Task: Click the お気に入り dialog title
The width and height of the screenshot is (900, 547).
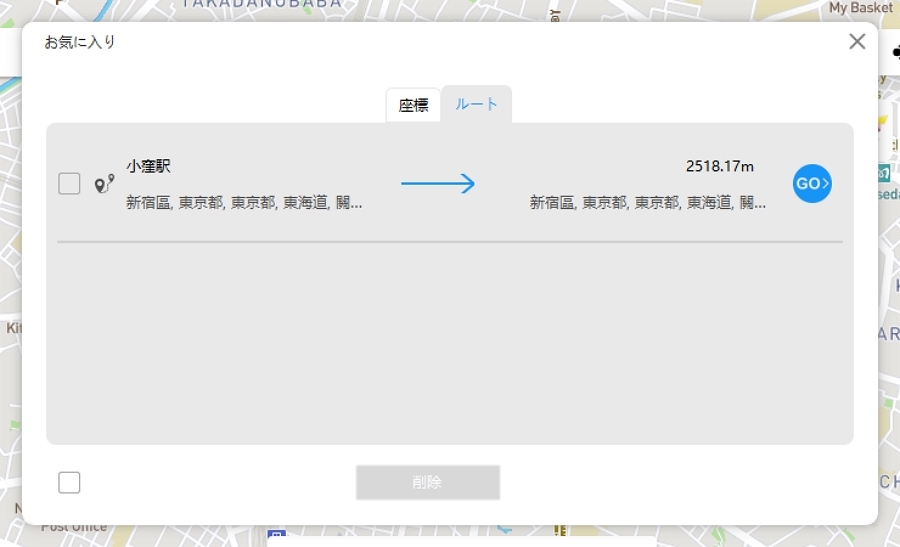Action: coord(80,42)
